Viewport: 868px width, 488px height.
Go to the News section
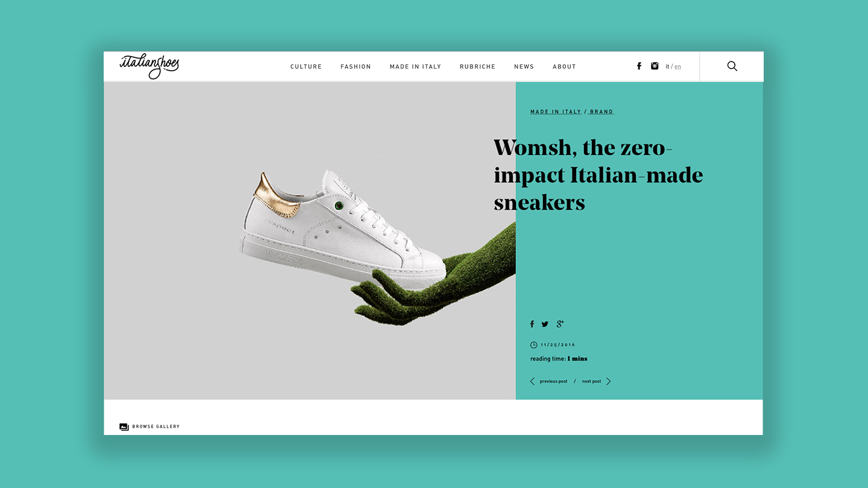524,67
